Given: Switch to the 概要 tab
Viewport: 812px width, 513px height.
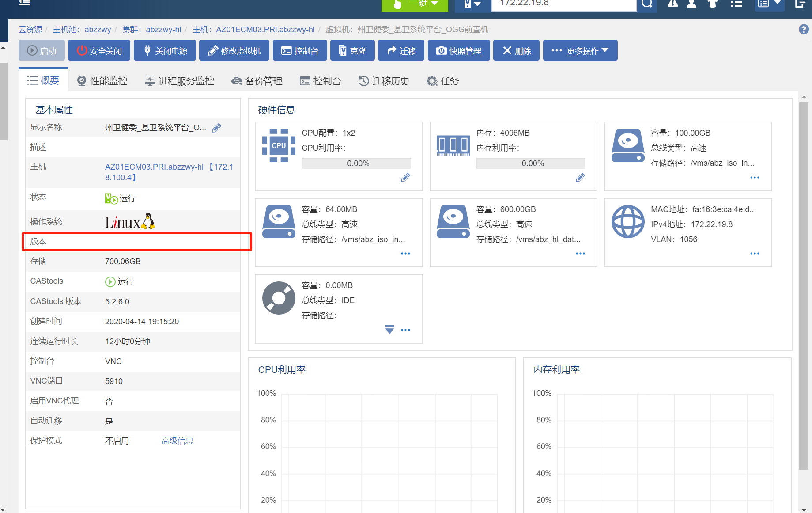Looking at the screenshot, I should click(43, 80).
